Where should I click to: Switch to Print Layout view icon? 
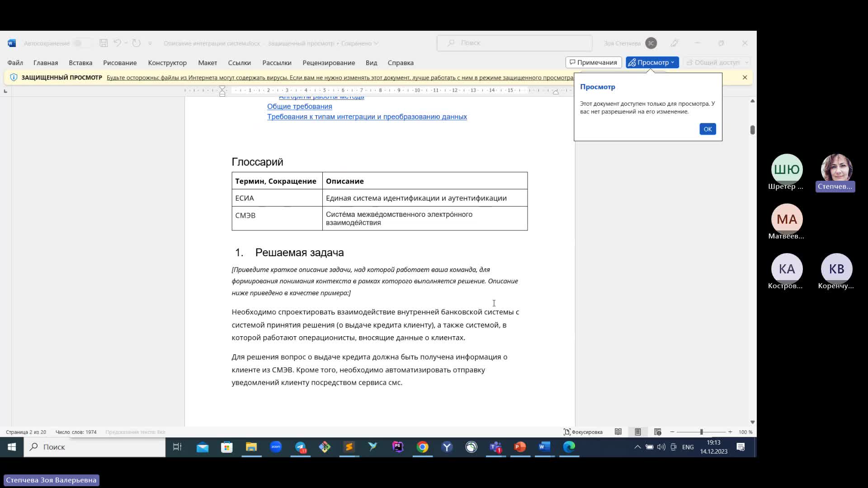click(637, 432)
